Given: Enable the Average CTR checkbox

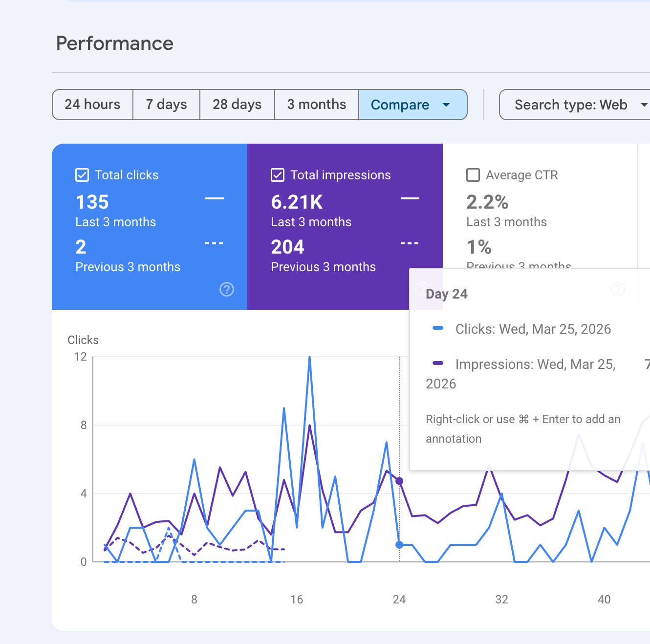Looking at the screenshot, I should 473,175.
